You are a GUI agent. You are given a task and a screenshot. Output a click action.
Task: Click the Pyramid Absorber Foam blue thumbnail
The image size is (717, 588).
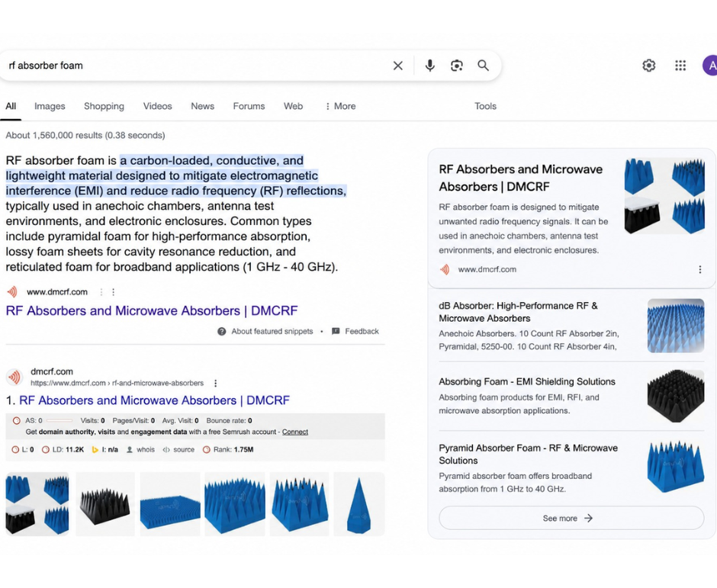(x=675, y=467)
